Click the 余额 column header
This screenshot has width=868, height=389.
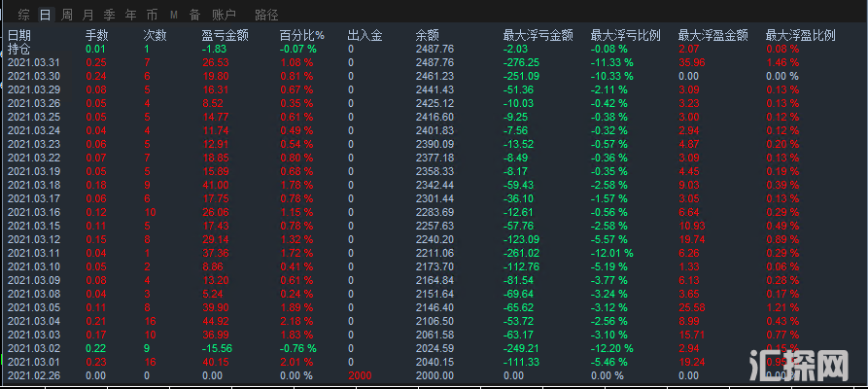coord(428,35)
